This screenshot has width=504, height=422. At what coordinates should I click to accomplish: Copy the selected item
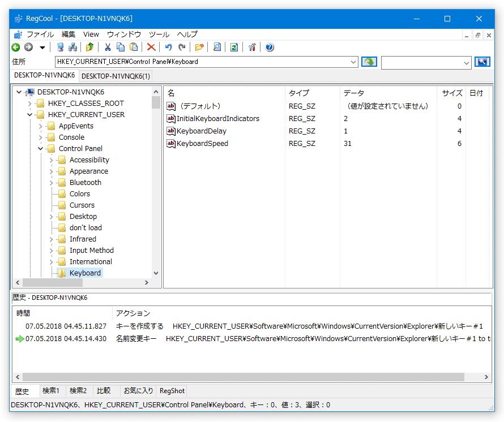(x=121, y=48)
